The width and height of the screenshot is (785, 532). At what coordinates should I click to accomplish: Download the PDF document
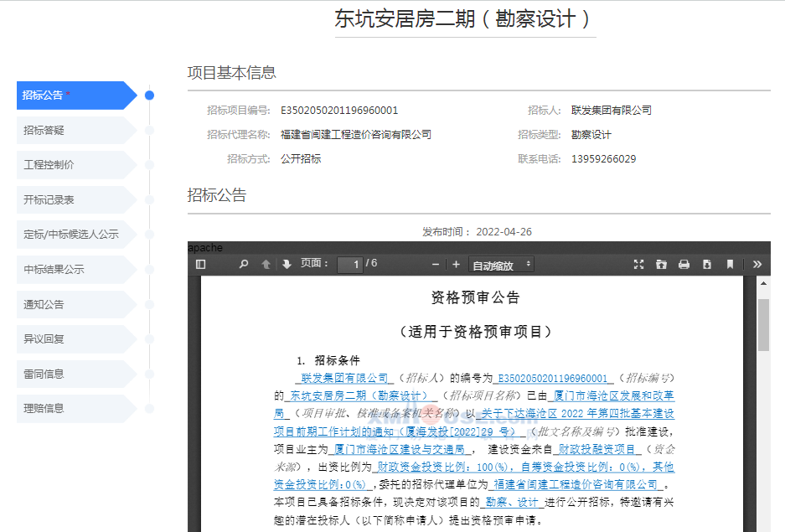tap(706, 264)
